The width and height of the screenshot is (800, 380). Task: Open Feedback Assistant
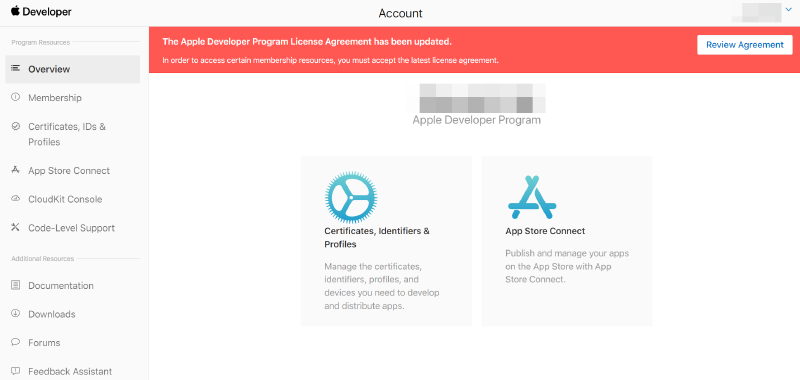pyautogui.click(x=70, y=371)
